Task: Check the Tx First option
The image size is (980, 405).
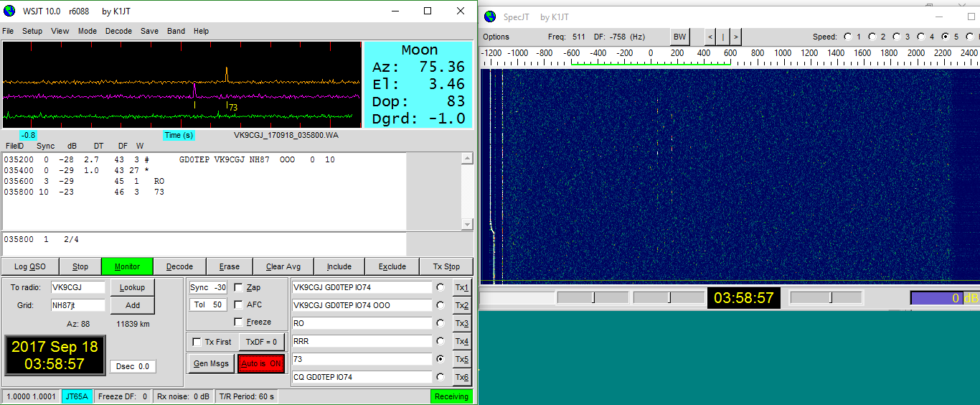Action: pos(197,342)
